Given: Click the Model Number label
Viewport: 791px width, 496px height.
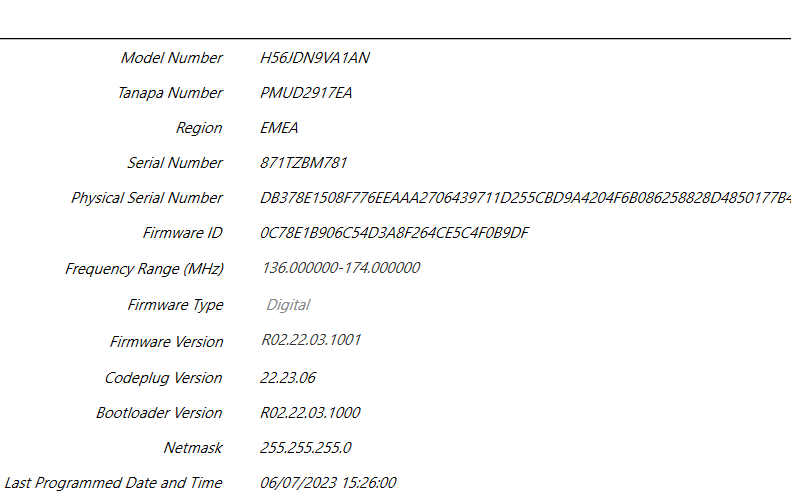Looking at the screenshot, I should tap(171, 58).
